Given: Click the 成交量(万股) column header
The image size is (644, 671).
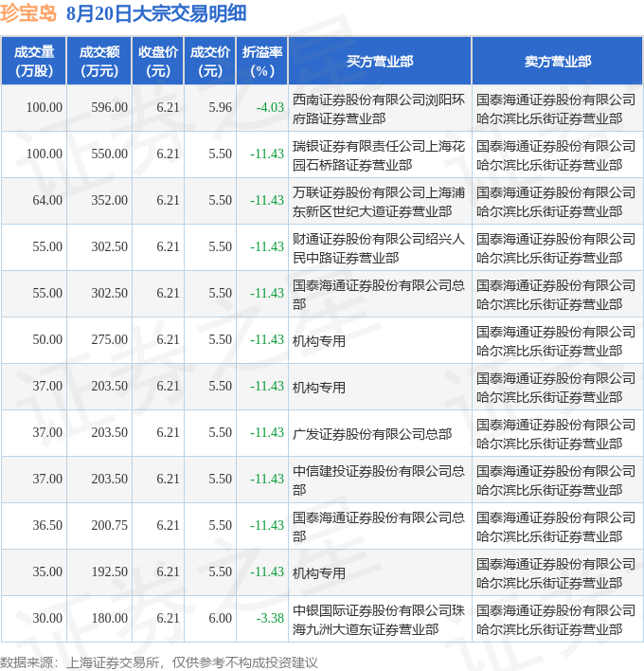Looking at the screenshot, I should 34,61.
